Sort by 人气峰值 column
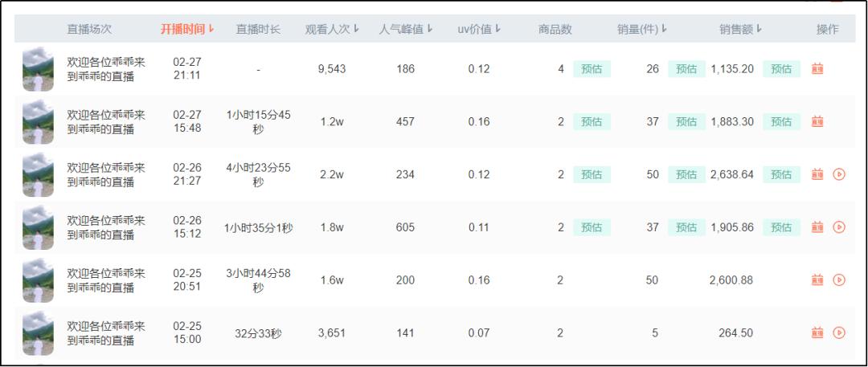 coord(406,30)
